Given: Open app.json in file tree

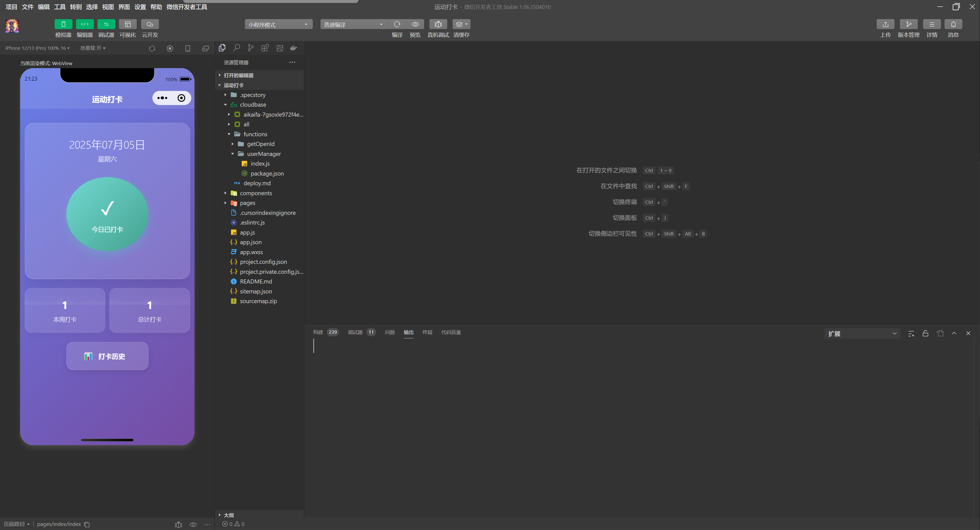Looking at the screenshot, I should (x=250, y=242).
